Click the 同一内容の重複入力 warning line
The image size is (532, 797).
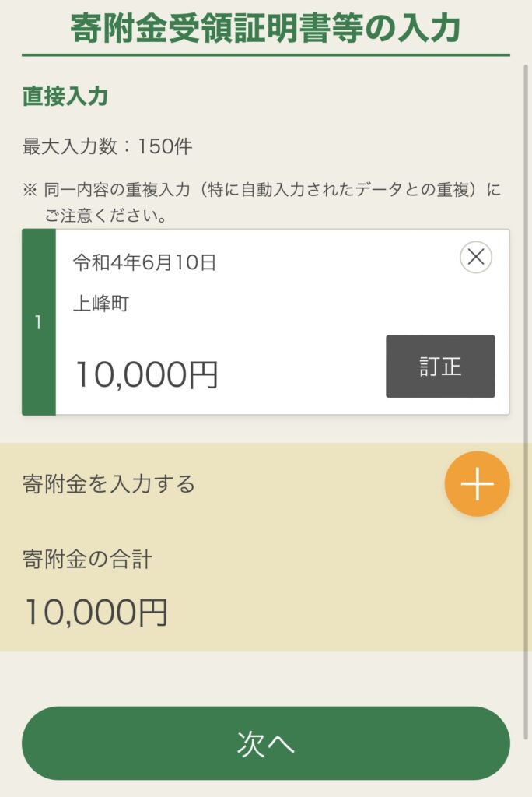pyautogui.click(x=272, y=189)
